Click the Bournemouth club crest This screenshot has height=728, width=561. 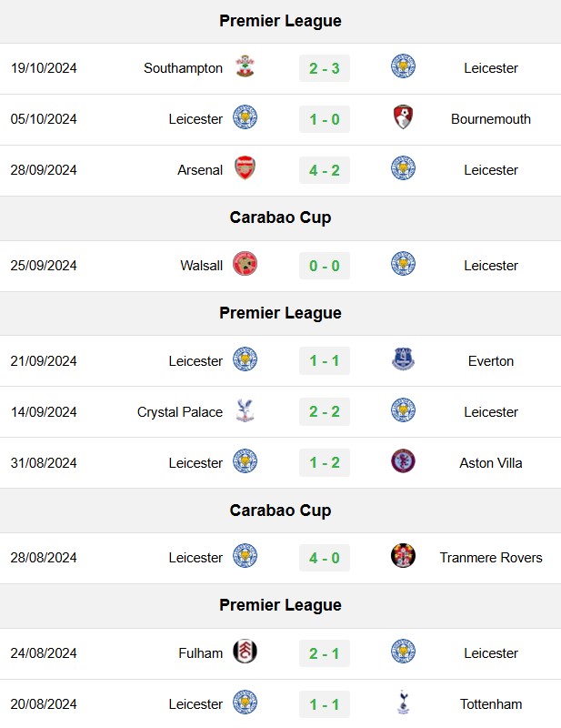click(403, 117)
